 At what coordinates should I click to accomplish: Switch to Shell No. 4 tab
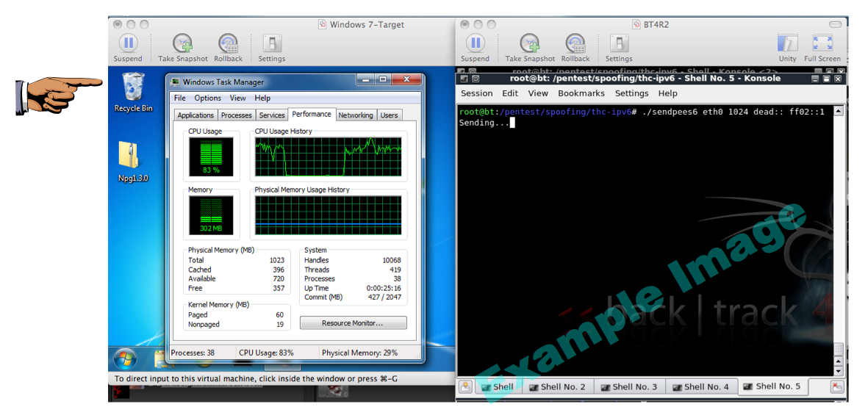pos(701,387)
